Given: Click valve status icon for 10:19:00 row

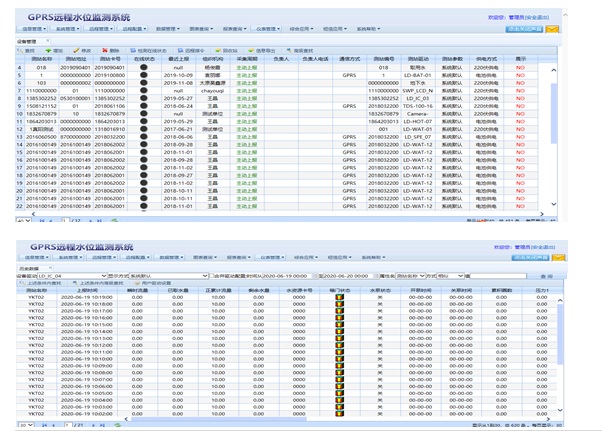Looking at the screenshot, I should (339, 297).
